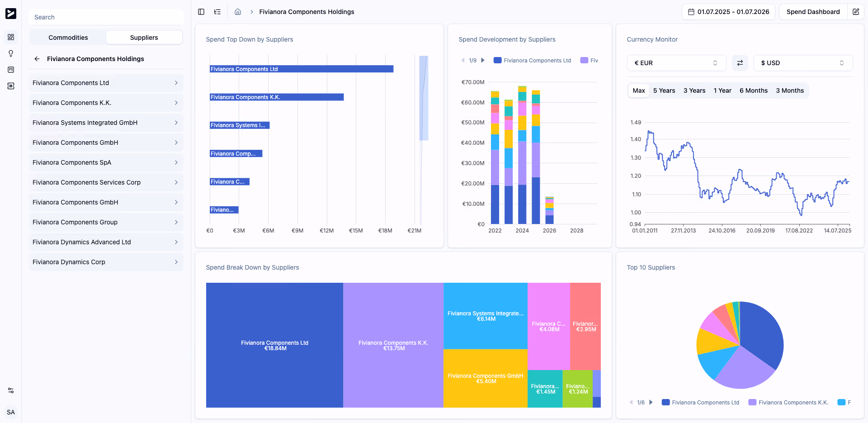
Task: Open the SA user avatar
Action: coord(11,412)
